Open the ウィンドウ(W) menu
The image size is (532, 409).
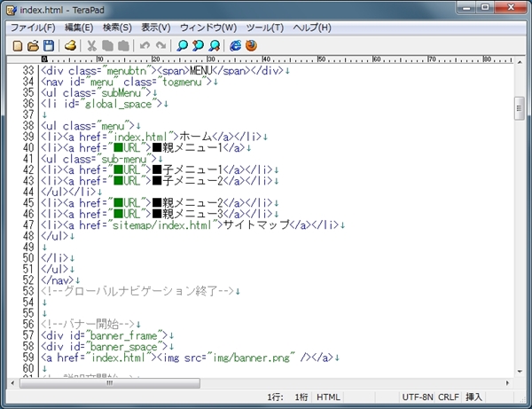point(208,28)
